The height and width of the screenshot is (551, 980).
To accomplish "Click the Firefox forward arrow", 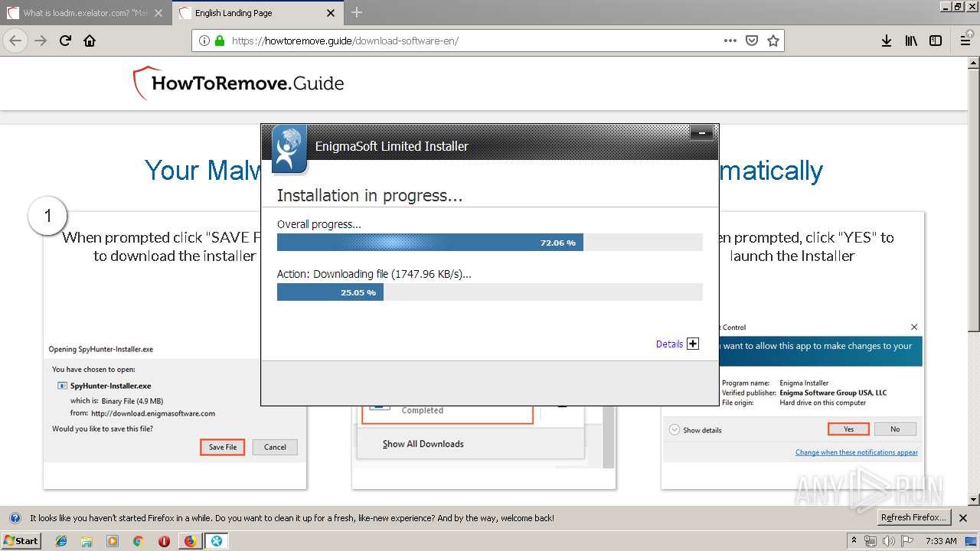I will (41, 41).
